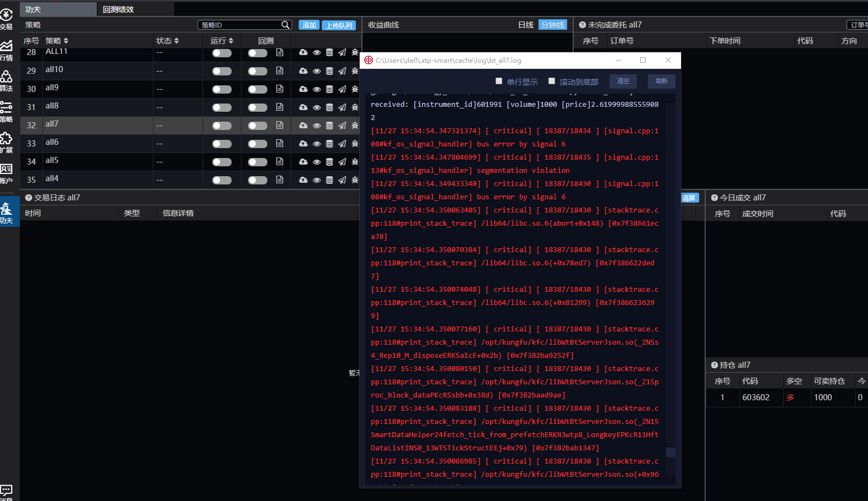This screenshot has width=868, height=501.
Task: Select the 分钟线 chart view
Action: point(552,25)
